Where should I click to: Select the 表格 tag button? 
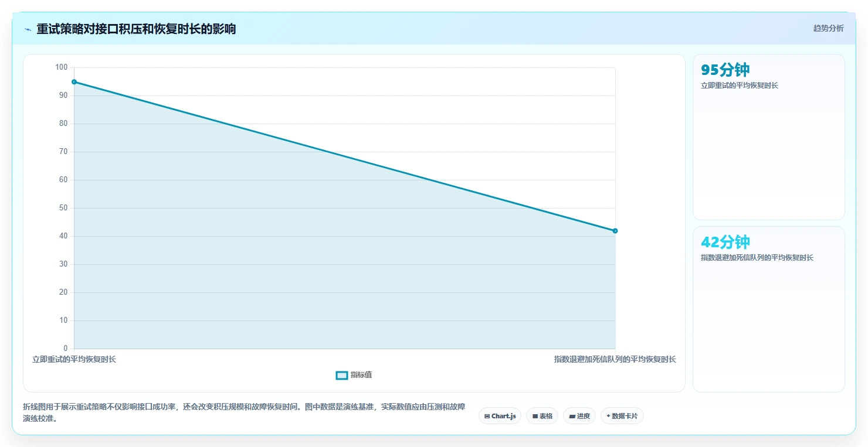click(x=542, y=416)
